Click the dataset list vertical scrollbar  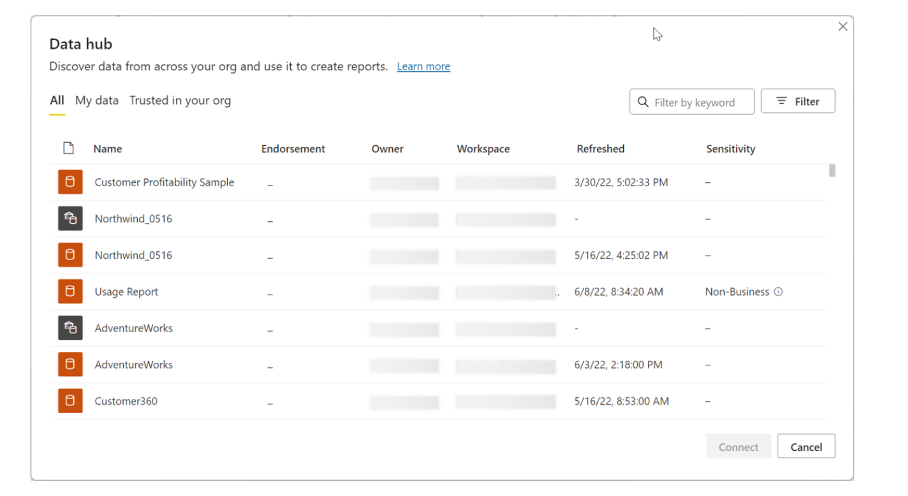point(832,171)
